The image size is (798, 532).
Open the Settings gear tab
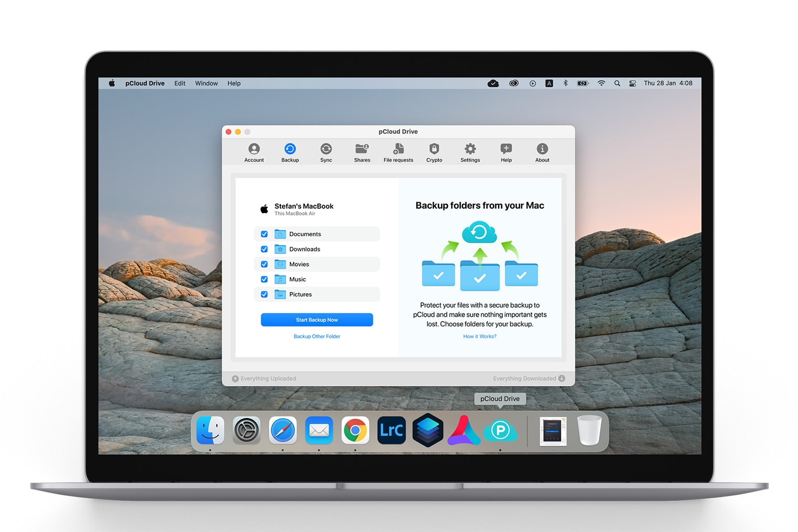(x=470, y=152)
